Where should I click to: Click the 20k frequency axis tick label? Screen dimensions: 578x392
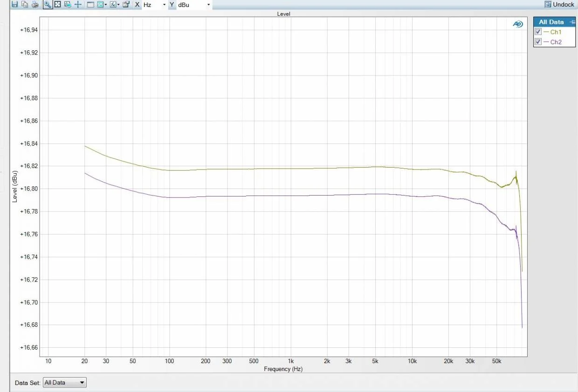[x=448, y=361]
